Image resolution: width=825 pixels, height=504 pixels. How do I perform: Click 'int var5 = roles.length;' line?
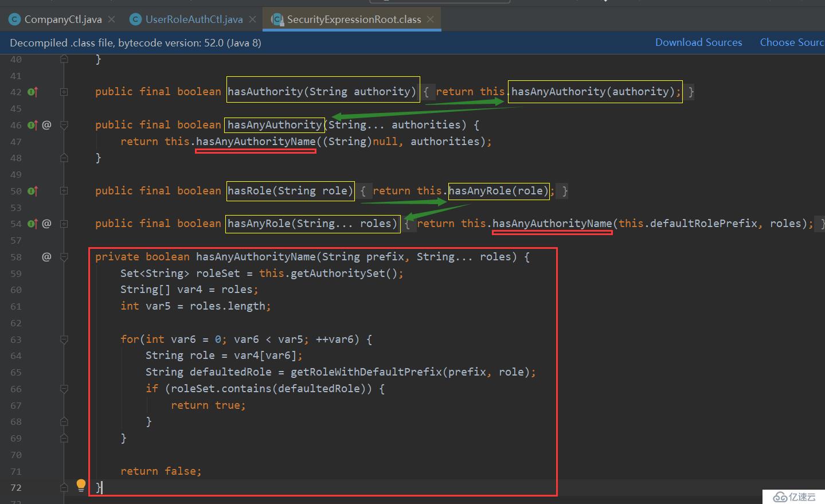click(196, 306)
